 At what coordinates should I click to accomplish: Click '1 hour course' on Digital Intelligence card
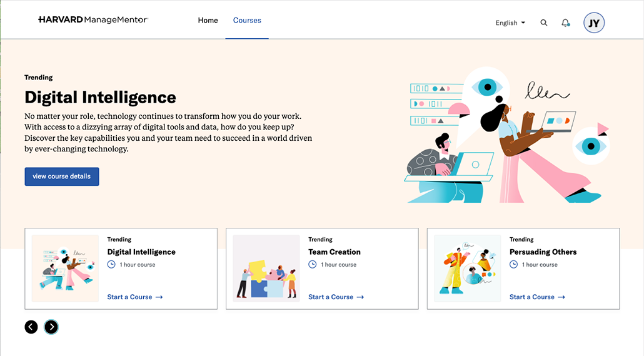[x=138, y=265]
